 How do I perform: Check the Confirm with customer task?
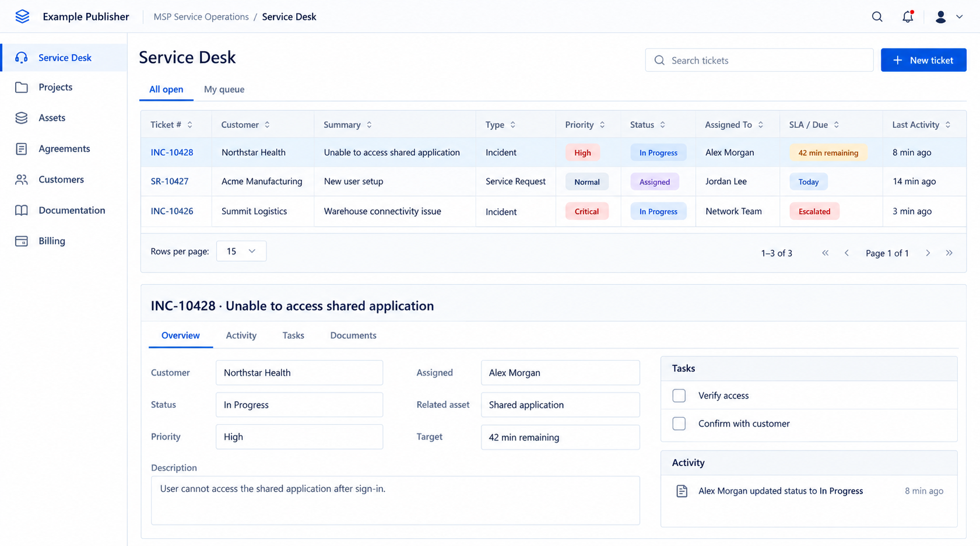(x=679, y=423)
